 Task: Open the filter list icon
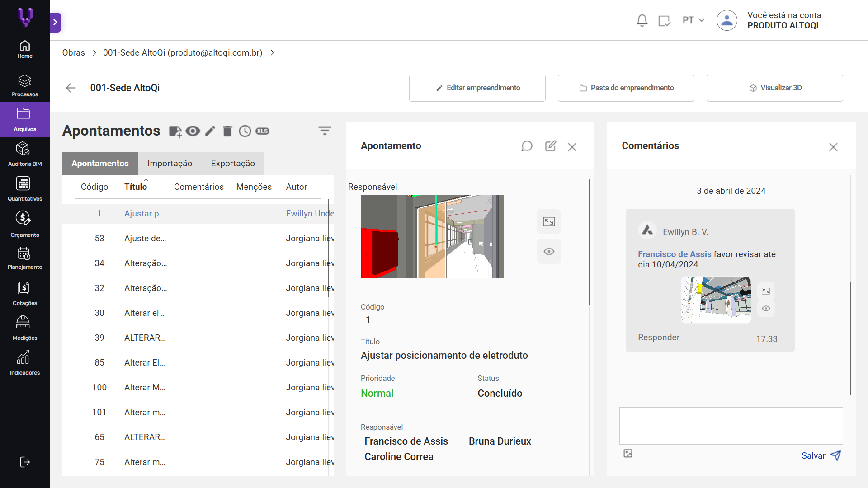(325, 131)
